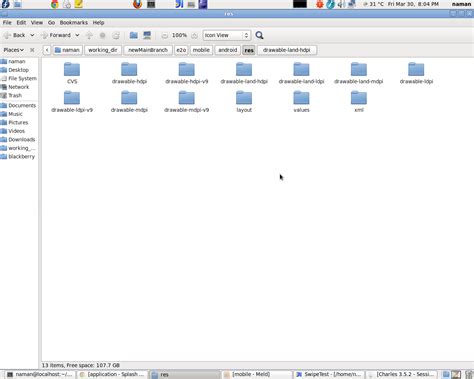Click the zoom out minus icon
The image size is (474, 379).
click(x=165, y=35)
